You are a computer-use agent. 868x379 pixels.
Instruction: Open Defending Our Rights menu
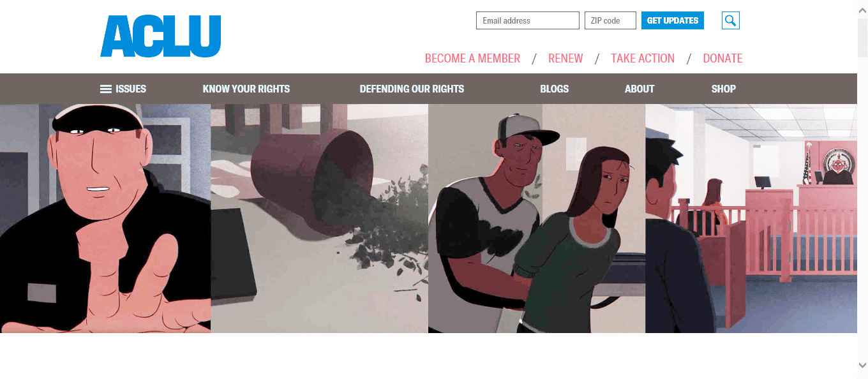(412, 89)
